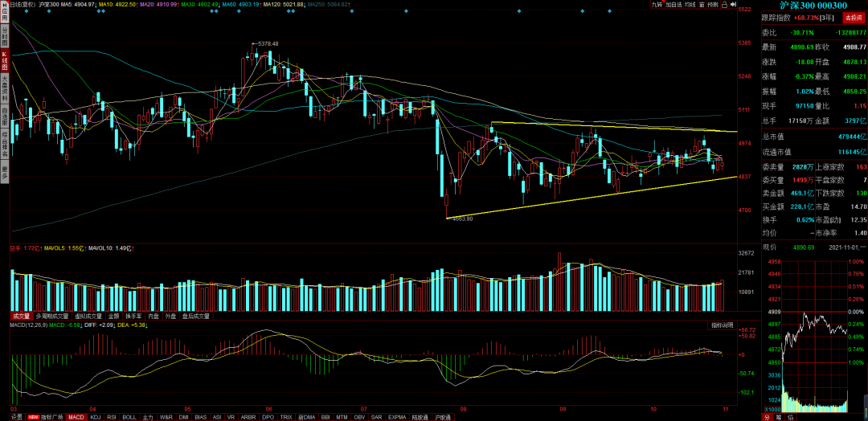
Task: Click the lock icon in the top toolbar
Action: pos(725,5)
